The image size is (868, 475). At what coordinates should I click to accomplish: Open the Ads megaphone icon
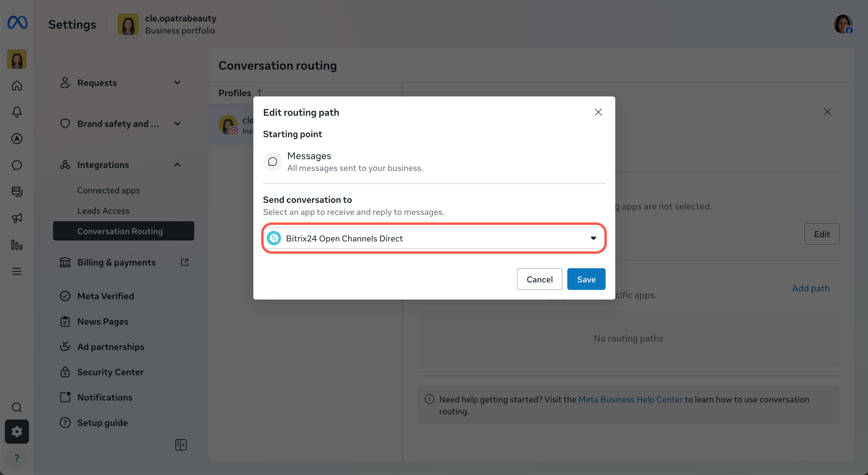(17, 218)
